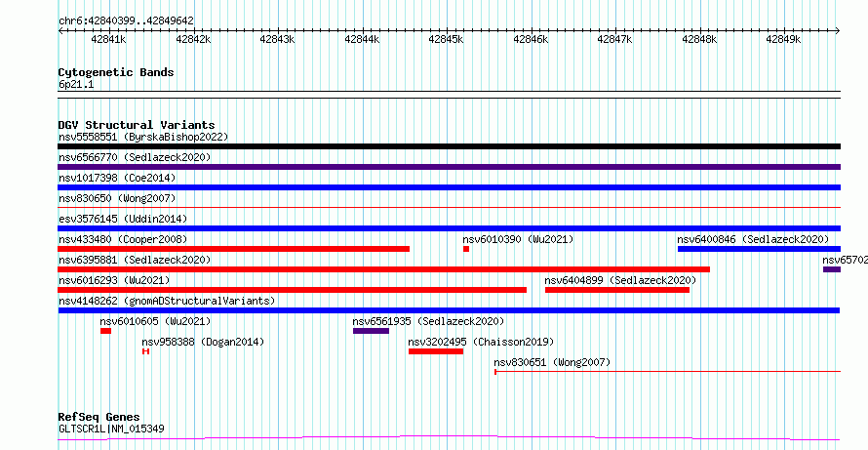Click the 42849k ruler position label
Viewport: 868px width, 450px height.
click(784, 39)
